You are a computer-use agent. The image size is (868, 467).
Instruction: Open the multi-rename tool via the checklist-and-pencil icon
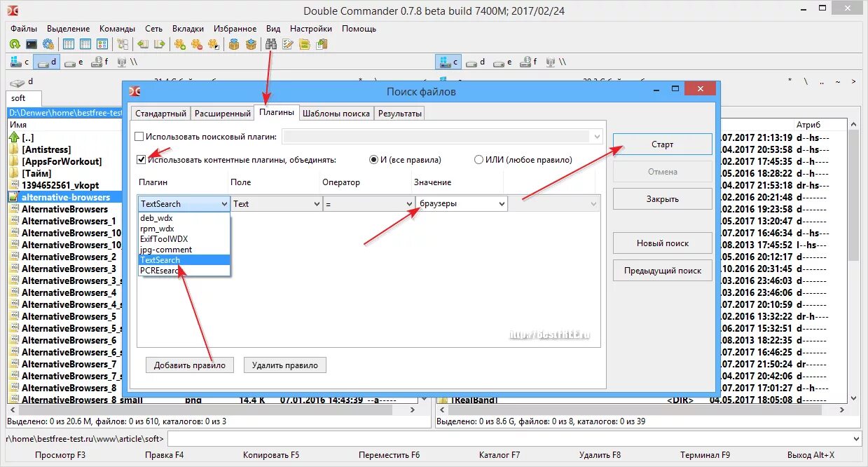(x=288, y=44)
